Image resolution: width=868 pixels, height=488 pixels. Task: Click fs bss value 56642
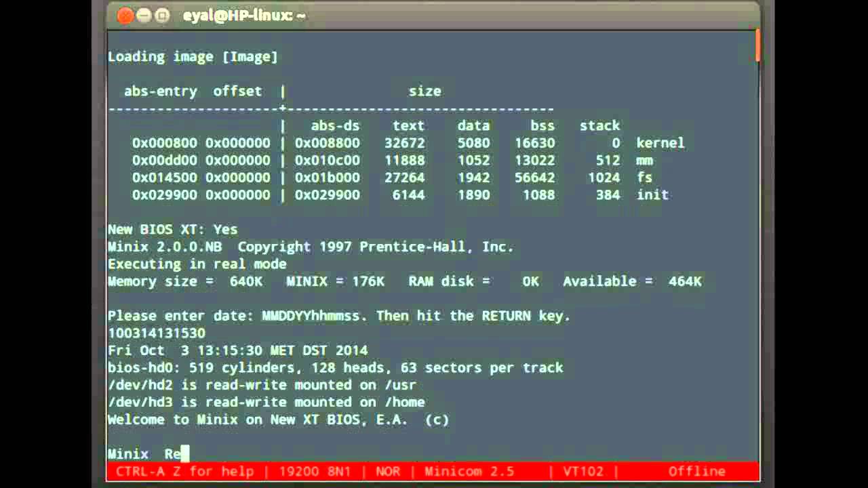534,178
